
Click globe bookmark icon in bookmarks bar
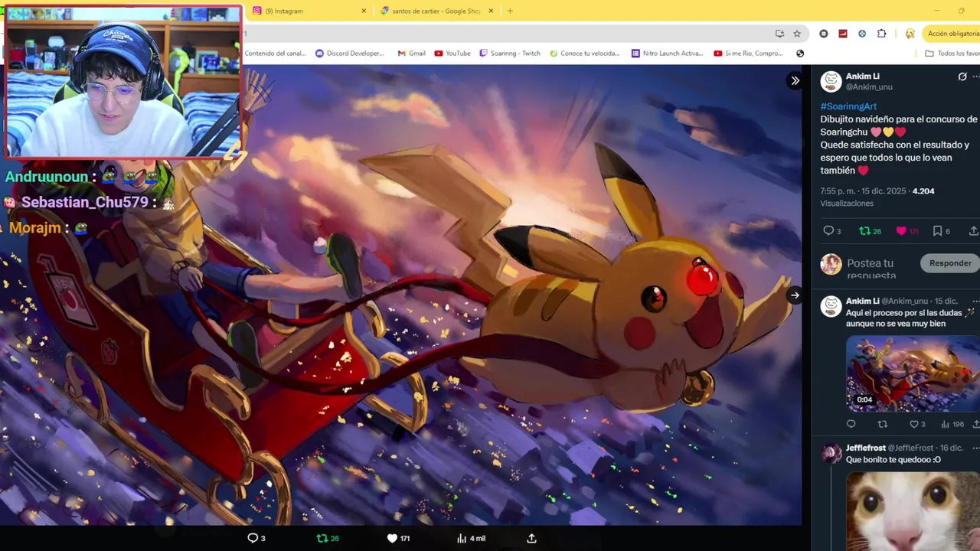pos(800,54)
